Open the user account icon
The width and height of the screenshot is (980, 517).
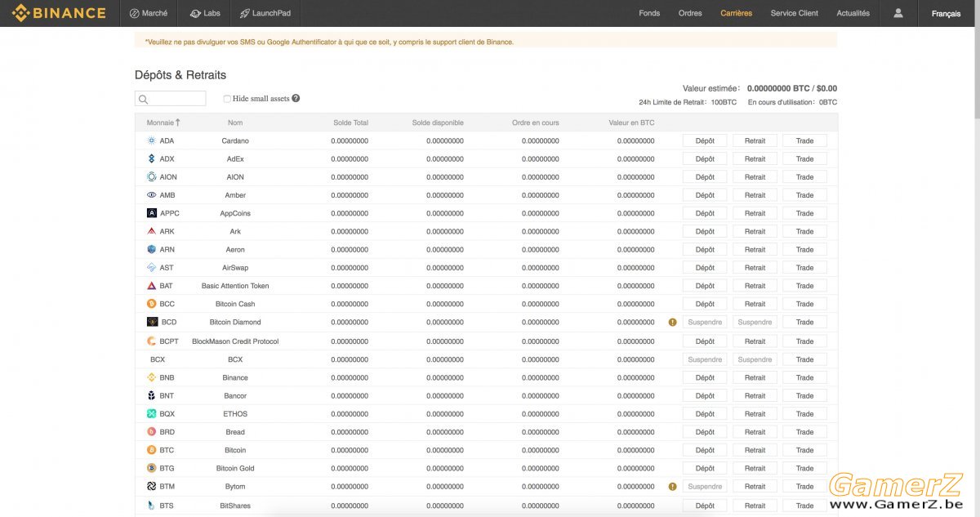coord(898,13)
